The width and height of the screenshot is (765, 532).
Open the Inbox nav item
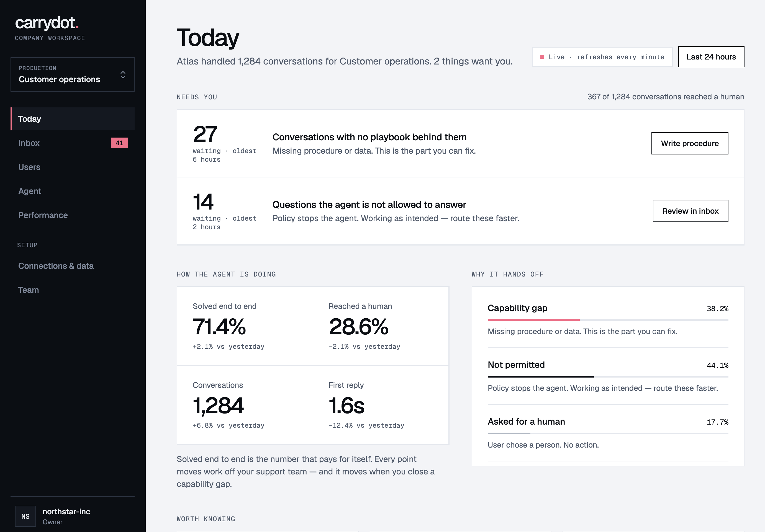tap(72, 143)
